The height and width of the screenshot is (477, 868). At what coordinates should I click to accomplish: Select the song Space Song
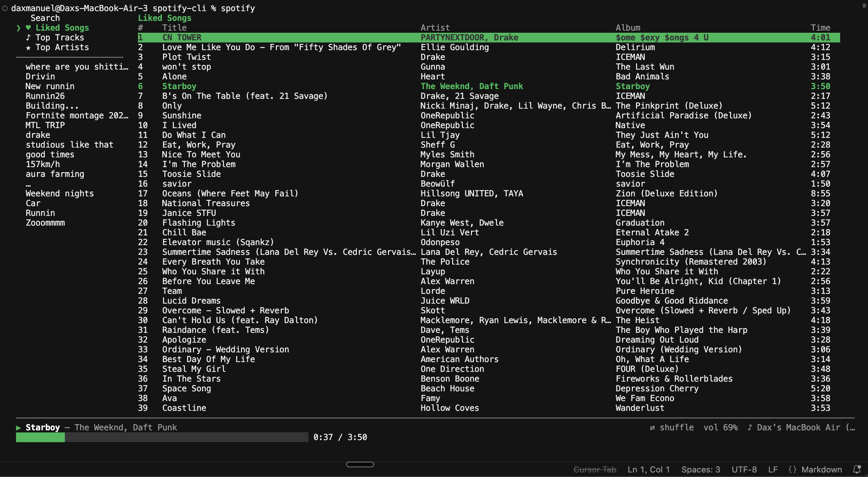(x=186, y=389)
